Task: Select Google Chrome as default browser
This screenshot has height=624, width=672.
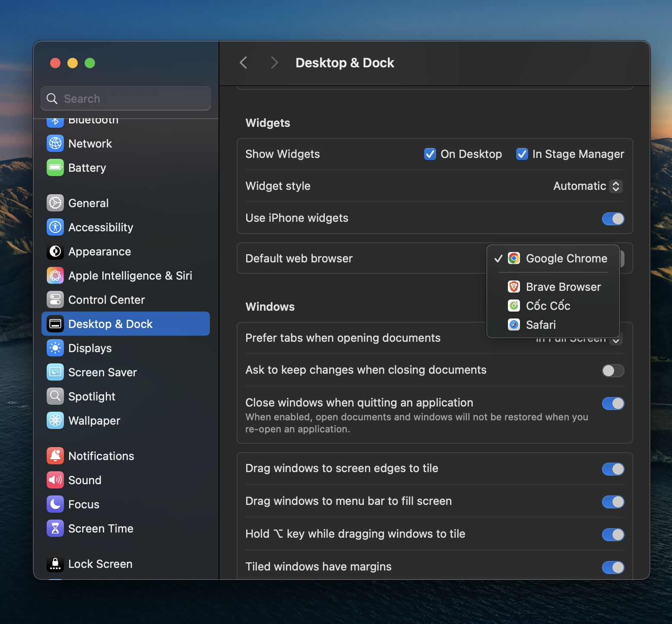Action: click(553, 258)
